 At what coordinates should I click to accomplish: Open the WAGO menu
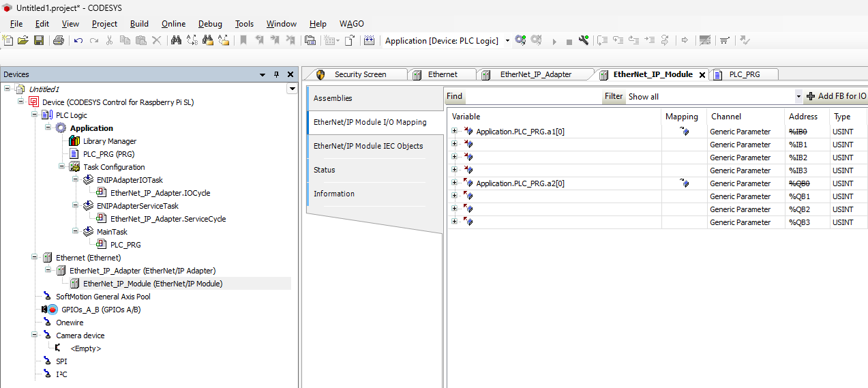[352, 23]
